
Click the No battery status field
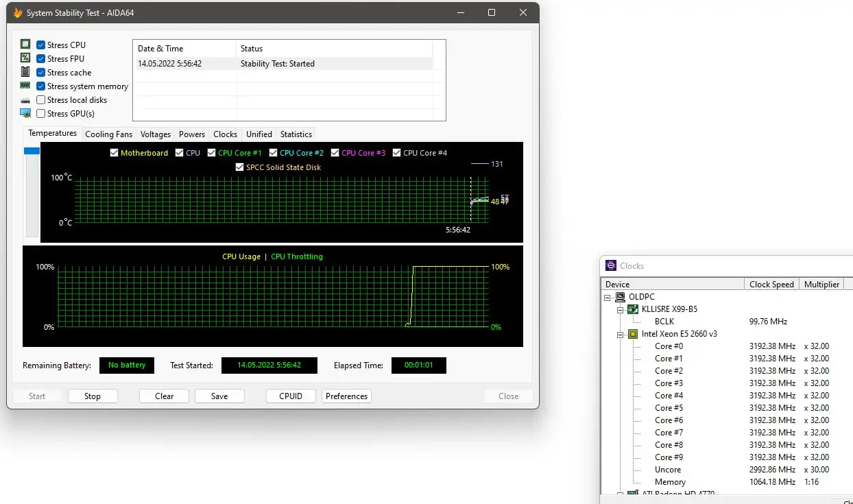click(x=127, y=365)
